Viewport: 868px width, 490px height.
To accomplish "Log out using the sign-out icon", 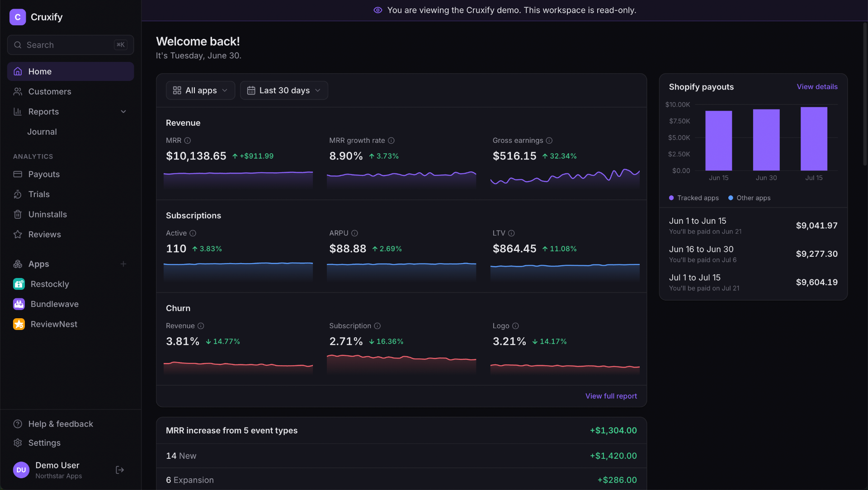I will [120, 470].
